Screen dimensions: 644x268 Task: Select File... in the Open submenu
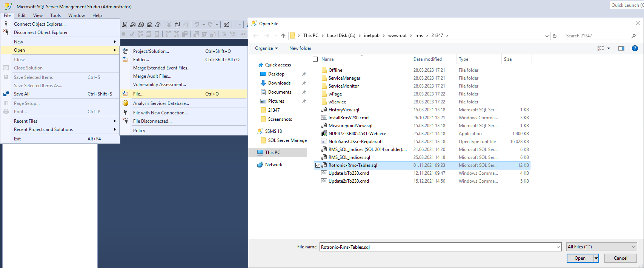184,94
